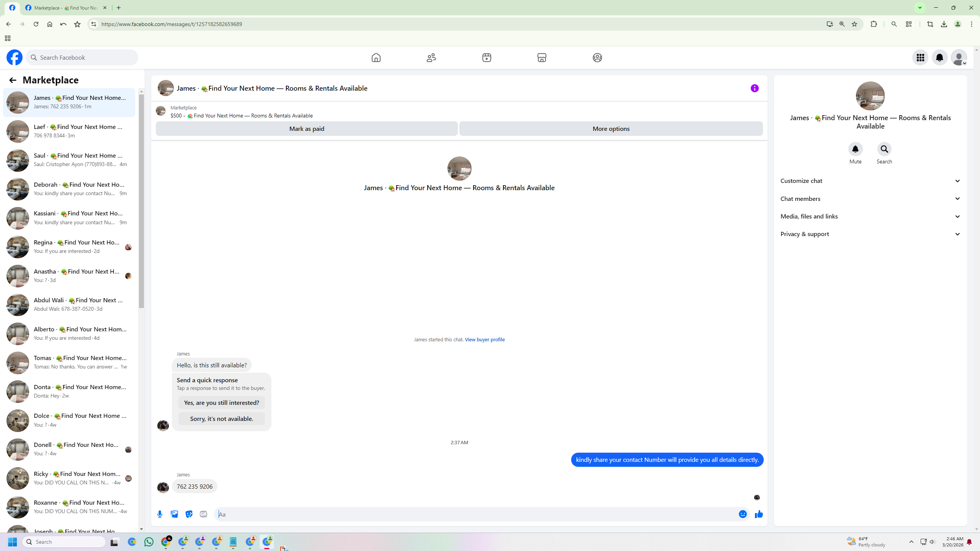Screen dimensions: 980x551
Task: Open the notifications bell
Action: [x=939, y=57]
